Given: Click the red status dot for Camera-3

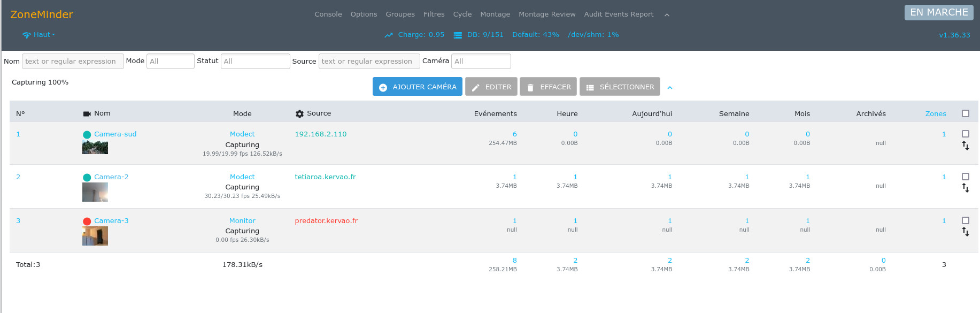Looking at the screenshot, I should click(x=87, y=222).
